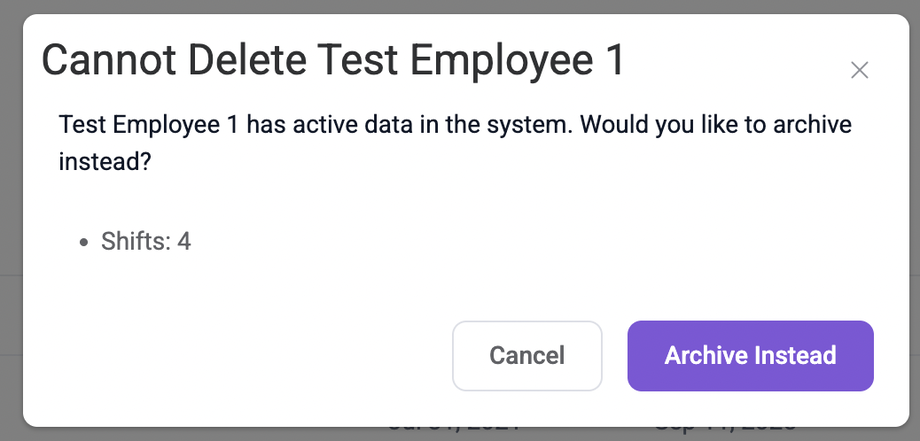Click the 'has active data' message text
Image resolution: width=920 pixels, height=441 pixels.
pyautogui.click(x=308, y=126)
